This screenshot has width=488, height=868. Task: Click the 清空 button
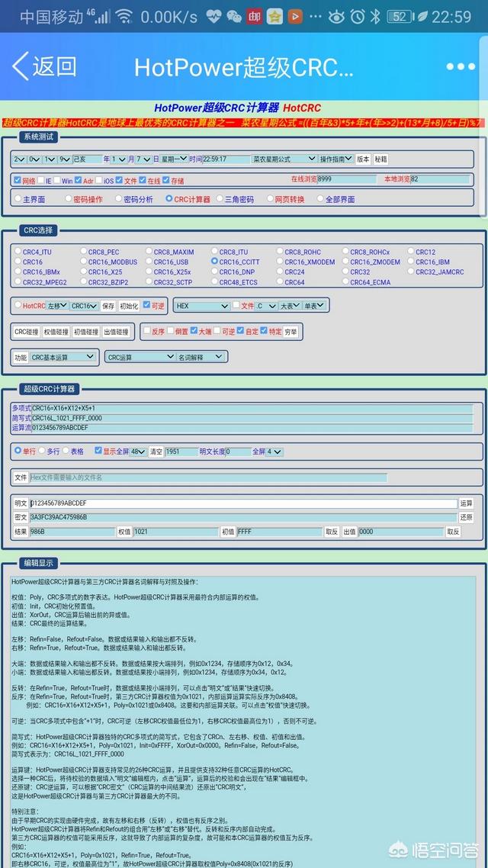pos(156,452)
